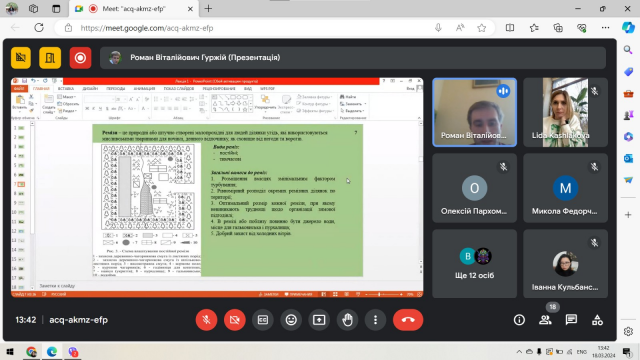Open the emoji reactions button
Screen dimensions: 640x360
(291, 320)
